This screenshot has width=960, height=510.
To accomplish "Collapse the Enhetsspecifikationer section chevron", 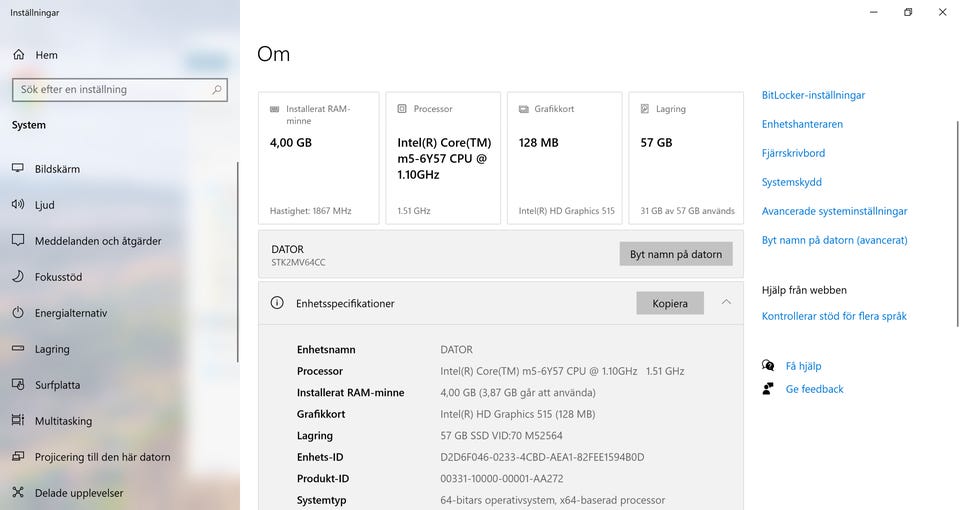I will click(726, 303).
